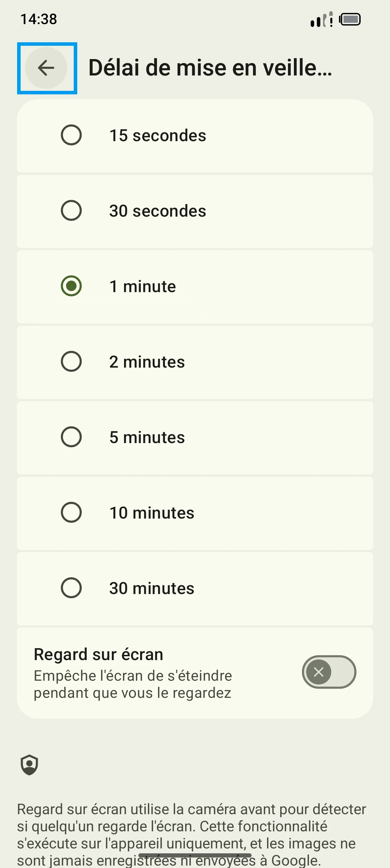The height and width of the screenshot is (868, 390).
Task: Tap the "10 minutes" option text
Action: pyautogui.click(x=152, y=513)
